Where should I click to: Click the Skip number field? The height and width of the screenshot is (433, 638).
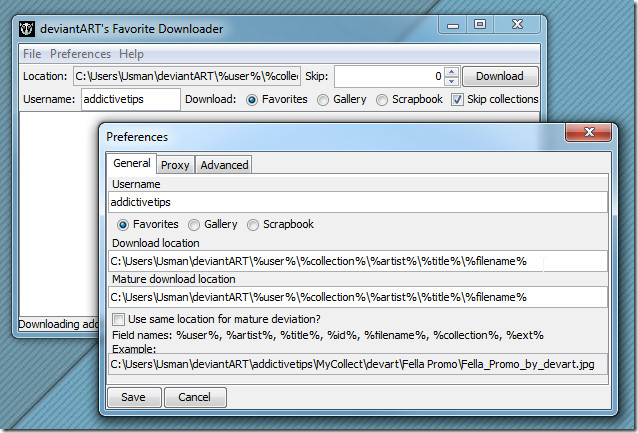[x=389, y=76]
